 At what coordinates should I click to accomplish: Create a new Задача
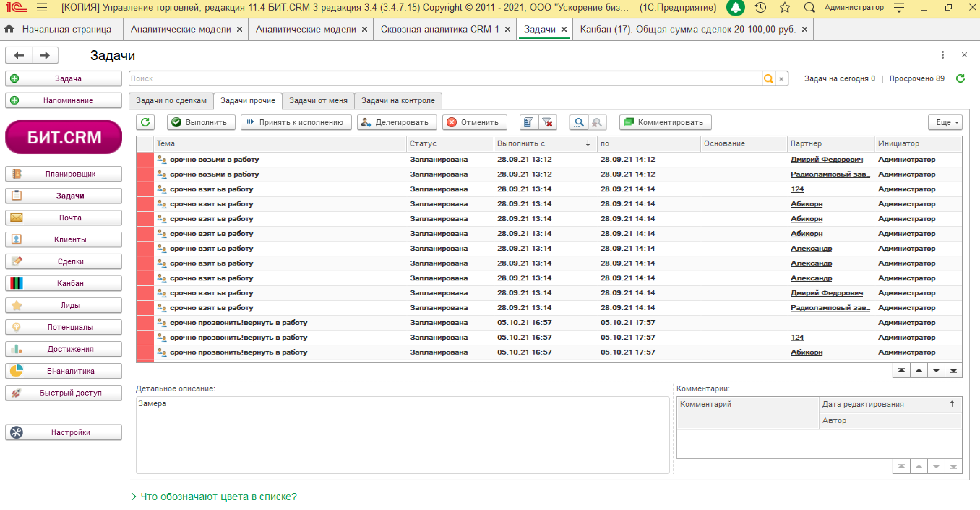(64, 78)
